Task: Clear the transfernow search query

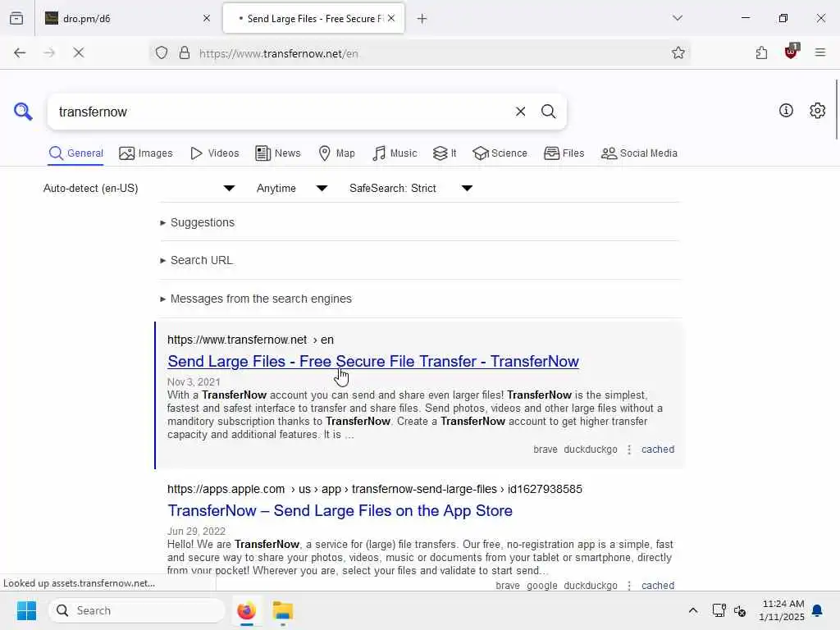Action: coord(520,112)
